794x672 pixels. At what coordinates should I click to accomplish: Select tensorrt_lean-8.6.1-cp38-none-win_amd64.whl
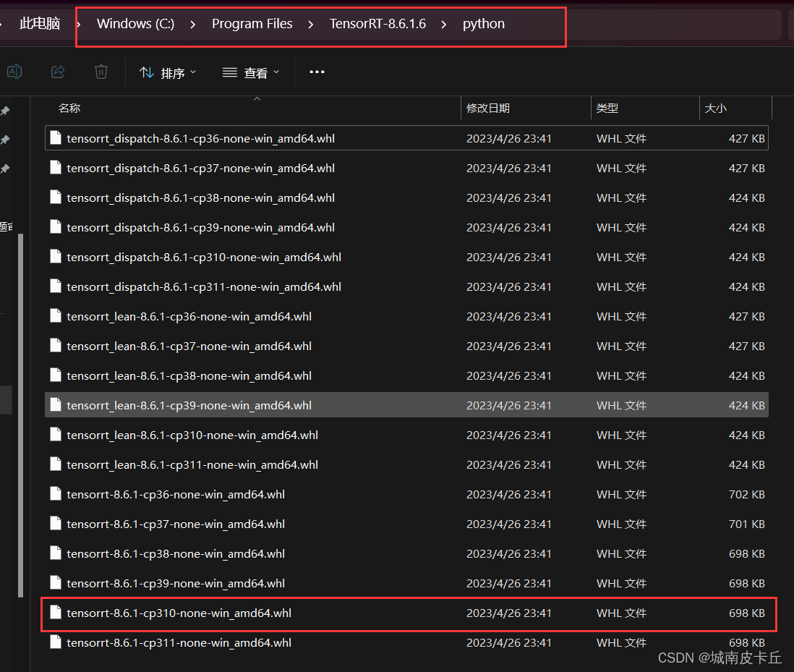pyautogui.click(x=406, y=375)
